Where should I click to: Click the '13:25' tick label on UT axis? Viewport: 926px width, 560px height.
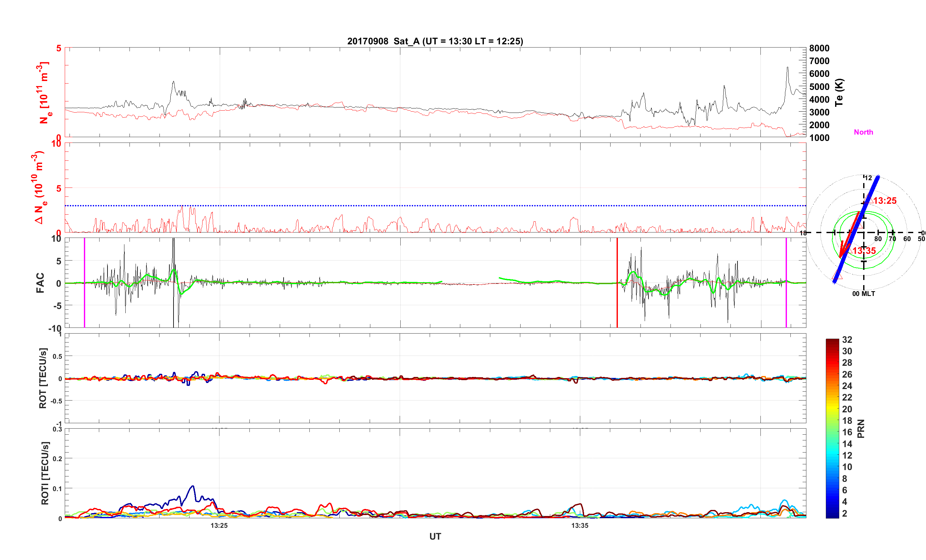219,526
